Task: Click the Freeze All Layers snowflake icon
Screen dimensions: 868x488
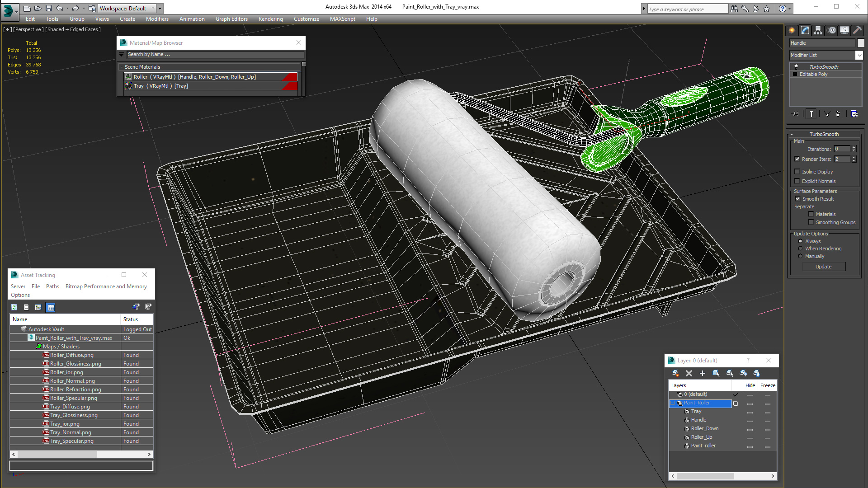Action: (757, 373)
